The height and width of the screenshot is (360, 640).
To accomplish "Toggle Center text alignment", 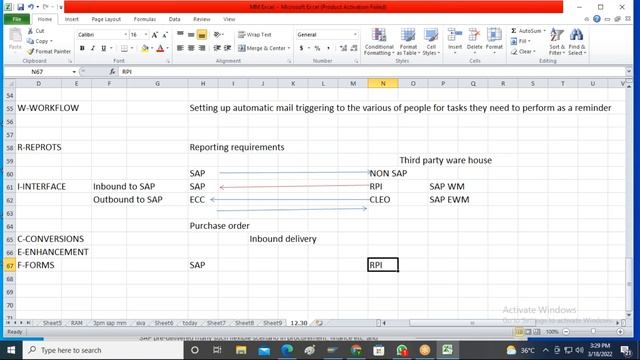I will [191, 48].
